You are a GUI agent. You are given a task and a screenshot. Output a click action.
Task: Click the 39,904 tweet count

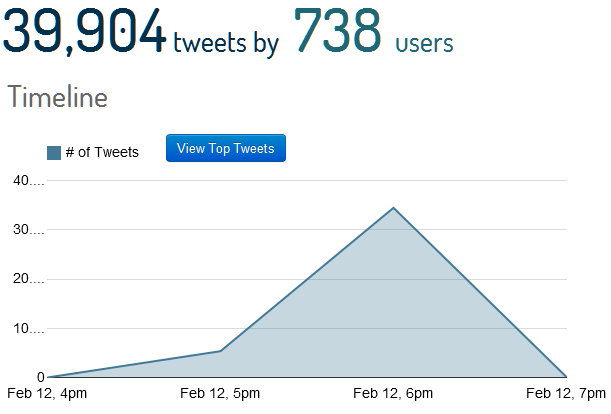coord(83,32)
